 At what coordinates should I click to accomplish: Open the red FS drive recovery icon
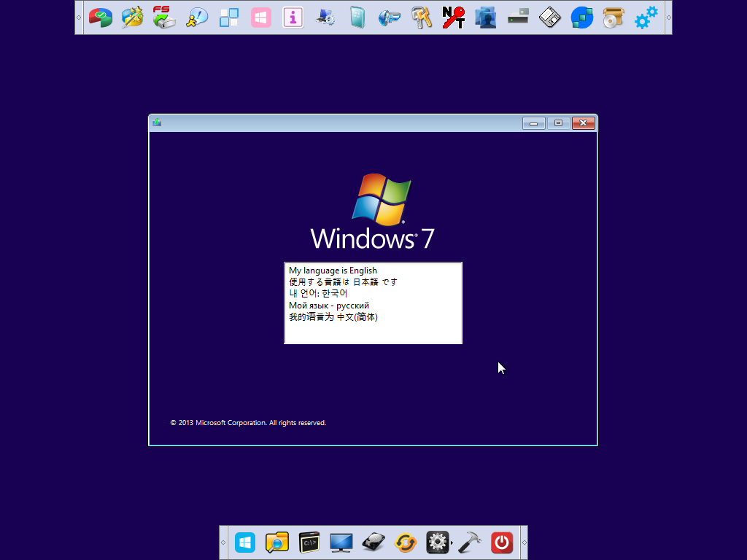point(164,17)
